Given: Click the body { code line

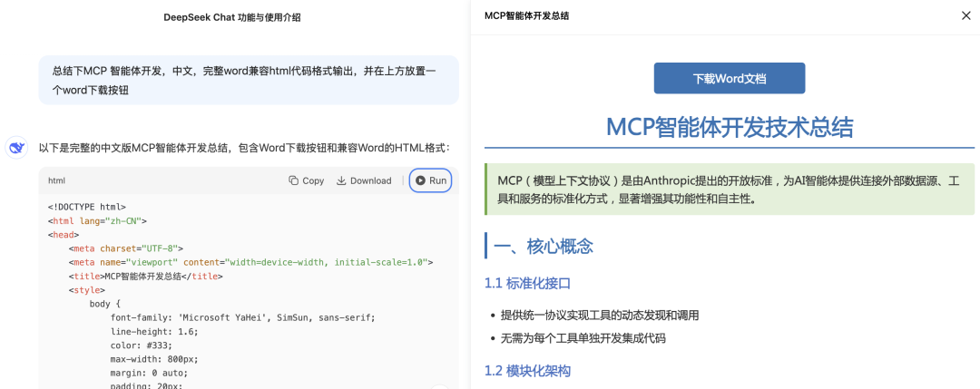Looking at the screenshot, I should [x=105, y=304].
